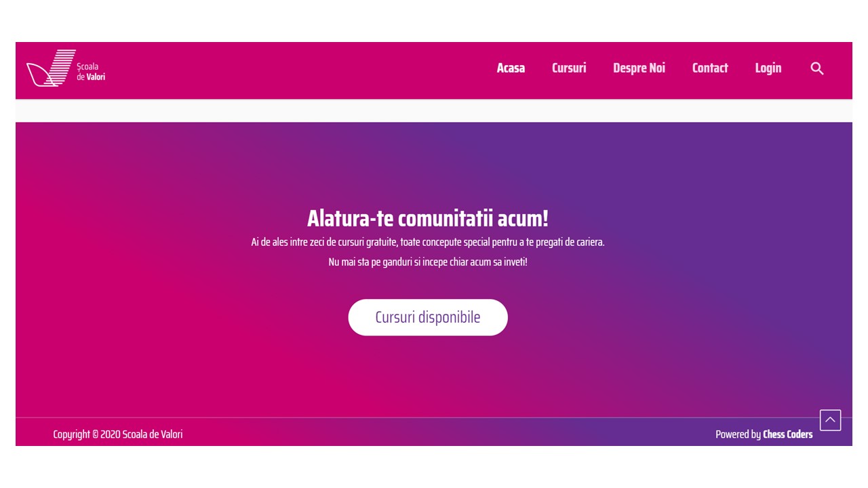The width and height of the screenshot is (868, 488).
Task: Click the thin footer divider line above the copyright
Action: tap(434, 418)
